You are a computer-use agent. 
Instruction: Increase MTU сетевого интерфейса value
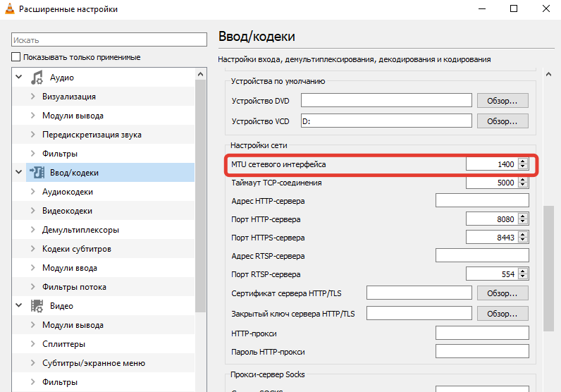click(x=522, y=161)
